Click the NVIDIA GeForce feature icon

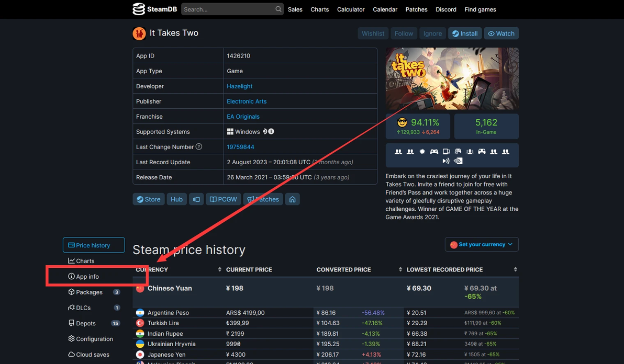[x=458, y=161]
